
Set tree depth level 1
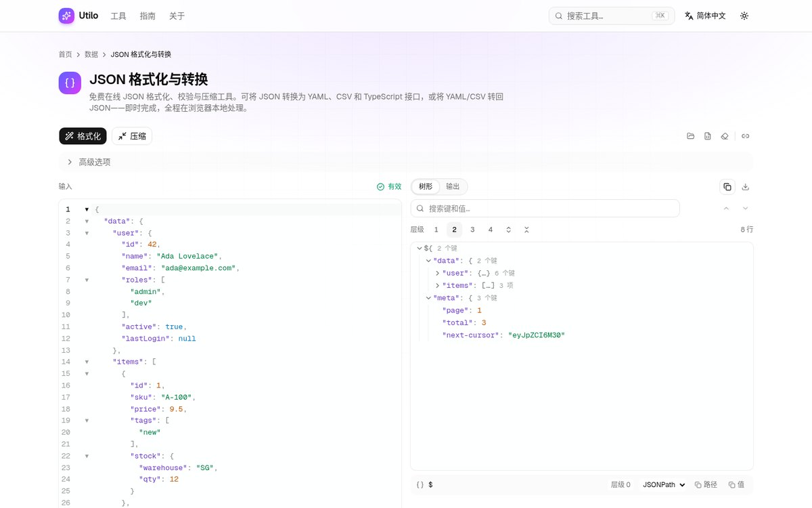point(436,230)
